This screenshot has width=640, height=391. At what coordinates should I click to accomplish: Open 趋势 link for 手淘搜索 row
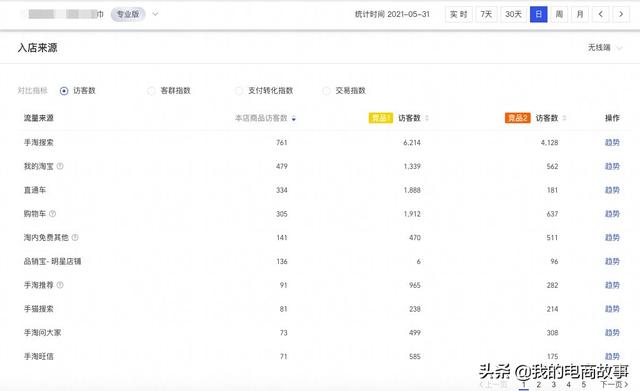(x=612, y=142)
